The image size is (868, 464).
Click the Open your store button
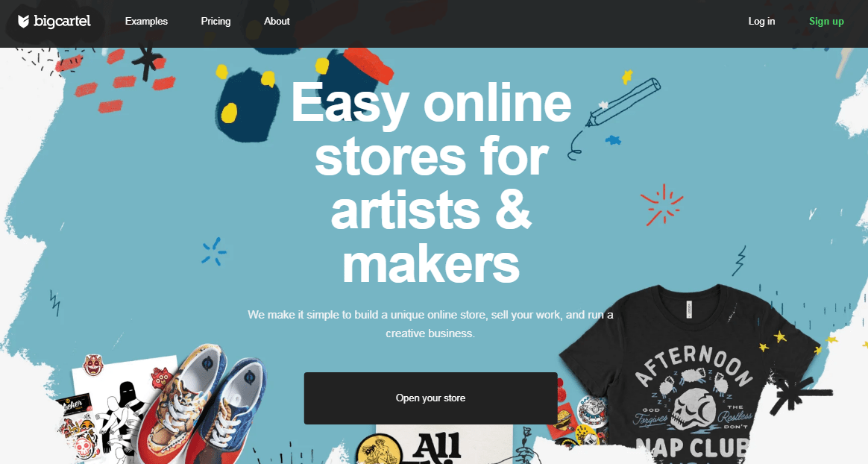pos(431,398)
